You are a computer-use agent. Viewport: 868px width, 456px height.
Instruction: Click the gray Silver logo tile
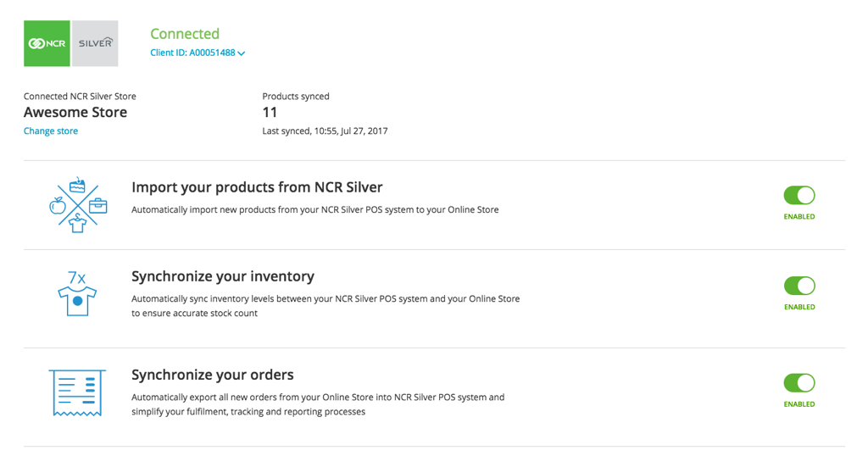pyautogui.click(x=95, y=43)
